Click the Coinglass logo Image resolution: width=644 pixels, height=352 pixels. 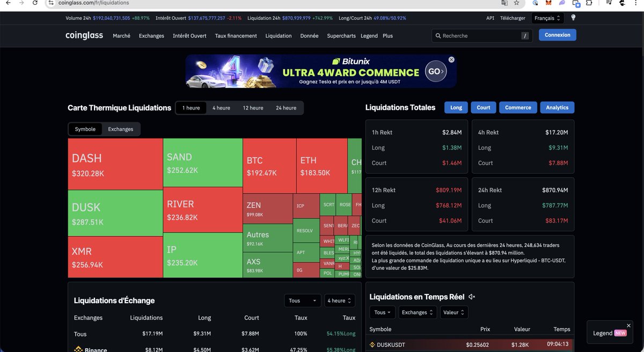tap(84, 36)
